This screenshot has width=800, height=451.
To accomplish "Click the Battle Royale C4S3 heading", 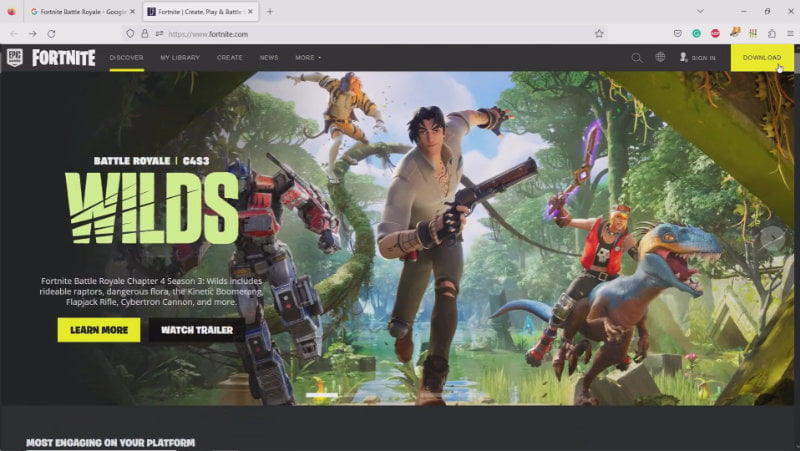I will 152,161.
